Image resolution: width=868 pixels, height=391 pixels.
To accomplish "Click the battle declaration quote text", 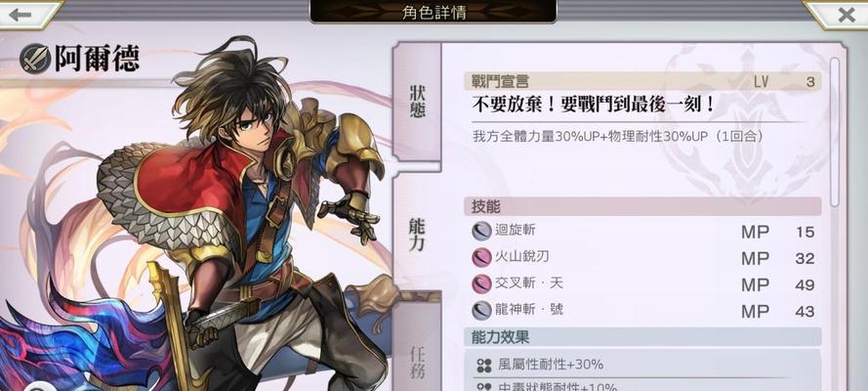I will coord(594,106).
